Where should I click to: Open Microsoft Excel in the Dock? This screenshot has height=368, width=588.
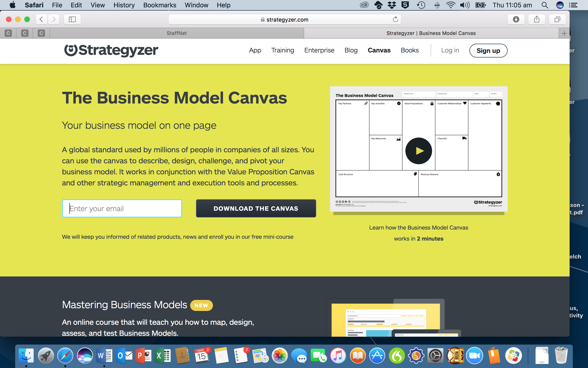tap(163, 355)
